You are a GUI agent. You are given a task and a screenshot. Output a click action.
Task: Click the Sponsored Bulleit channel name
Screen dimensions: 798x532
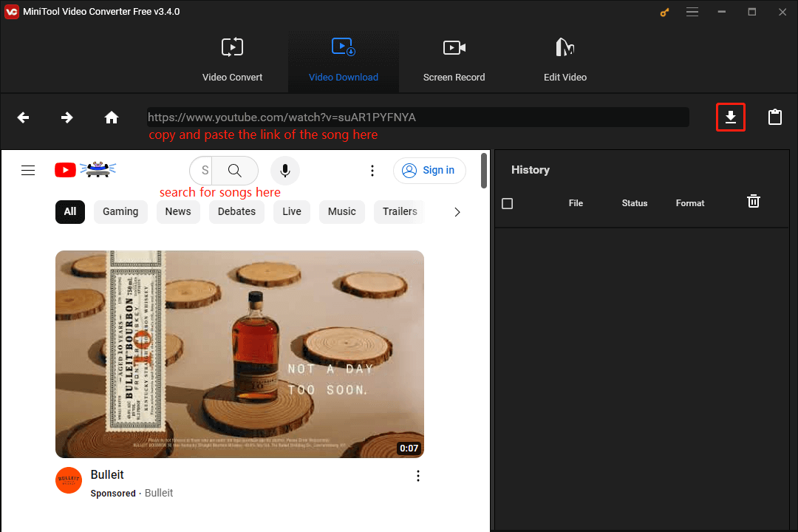pyautogui.click(x=159, y=493)
